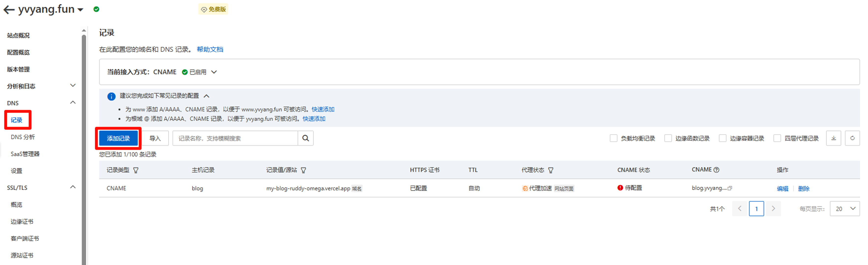Click the search magnifier icon
Viewport: 868px width, 265px height.
[x=305, y=138]
